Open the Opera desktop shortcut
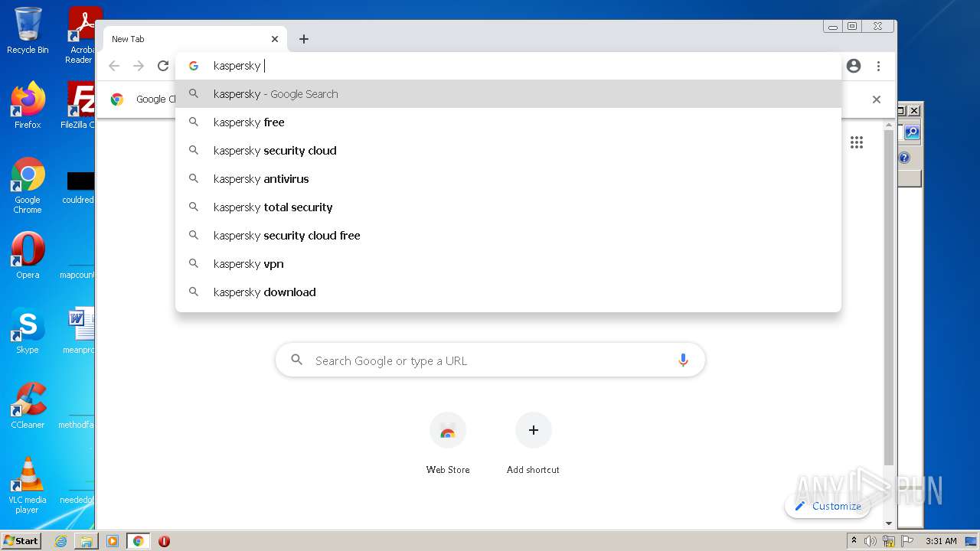Image resolution: width=980 pixels, height=551 pixels. (28, 256)
